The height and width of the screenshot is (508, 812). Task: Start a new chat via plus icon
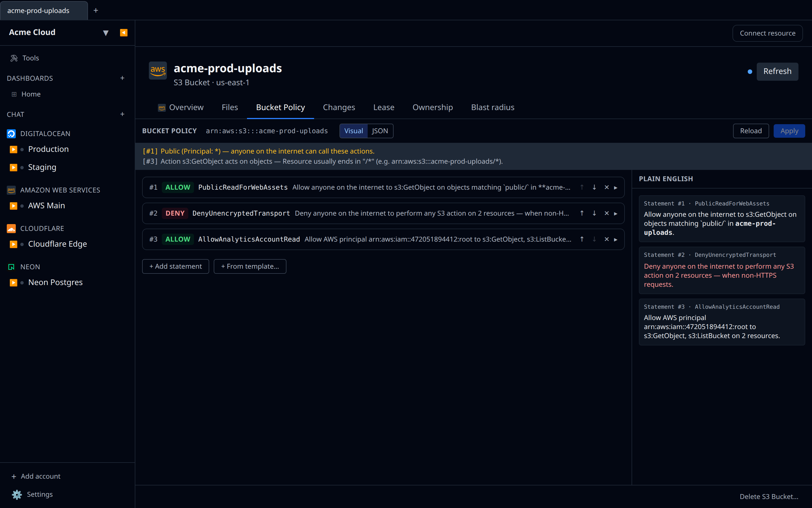[x=122, y=114]
